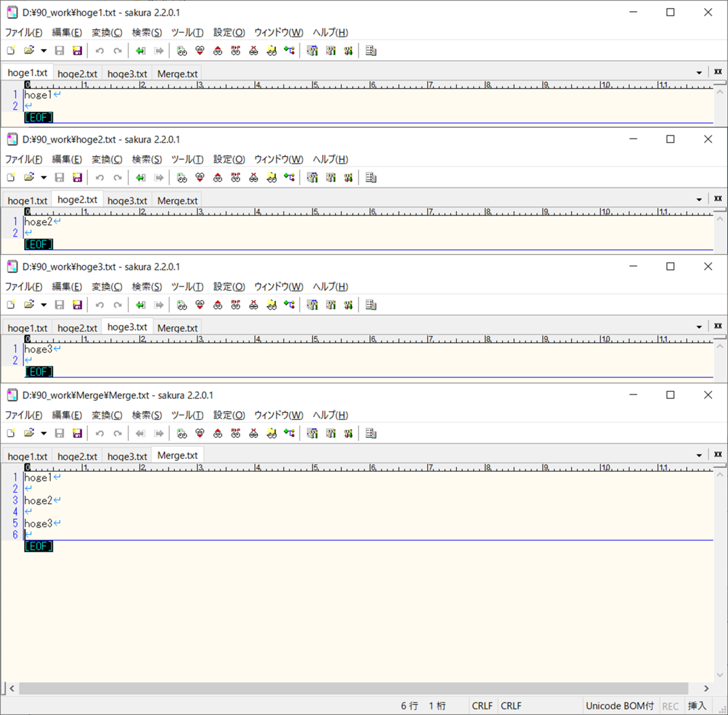Screen dimensions: 728x715
Task: Open 編集(E) menu in hoge2.txt window
Action: [67, 159]
